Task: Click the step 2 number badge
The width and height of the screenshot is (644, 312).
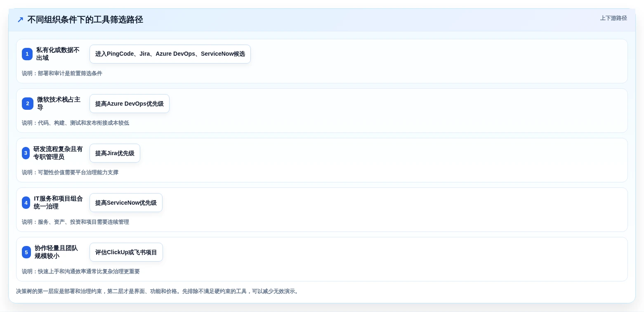Action: [28, 104]
